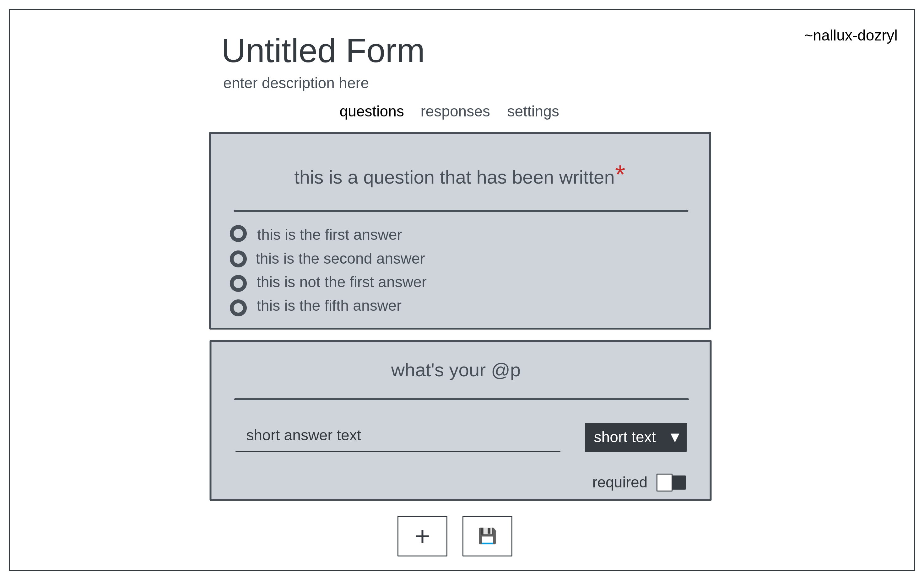Click the dropdown arrow beside 'short text'

pyautogui.click(x=675, y=437)
